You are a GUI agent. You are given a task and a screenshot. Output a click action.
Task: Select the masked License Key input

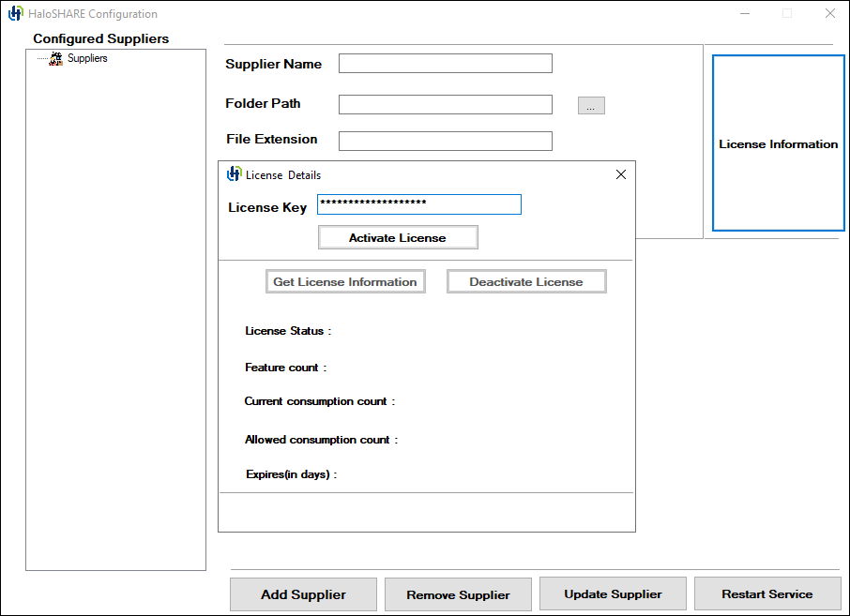418,204
